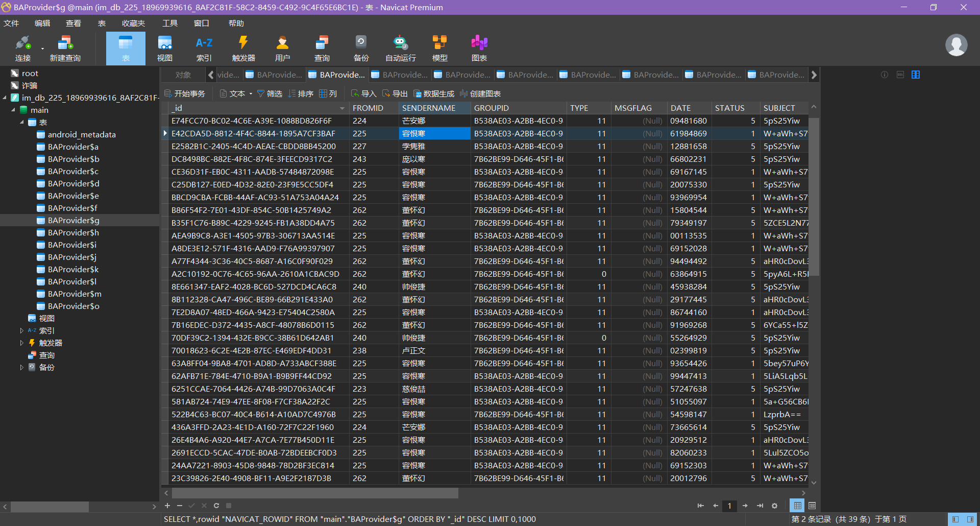Click the Columns button
Screen dimensions: 980x526
[328, 94]
